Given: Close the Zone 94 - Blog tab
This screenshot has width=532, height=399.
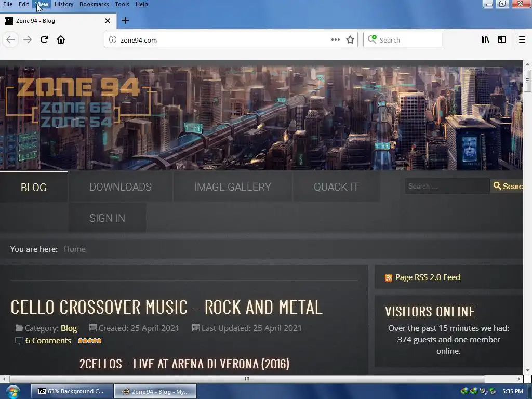Looking at the screenshot, I should pos(108,21).
